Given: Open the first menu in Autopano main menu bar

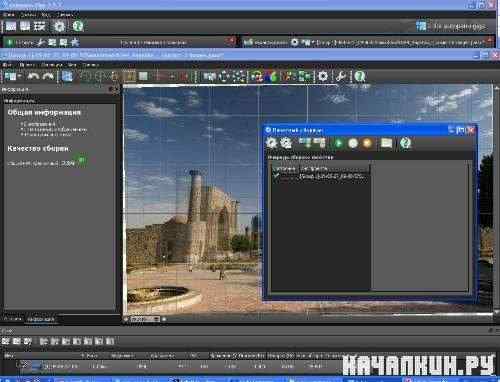Looking at the screenshot, I should pos(8,15).
